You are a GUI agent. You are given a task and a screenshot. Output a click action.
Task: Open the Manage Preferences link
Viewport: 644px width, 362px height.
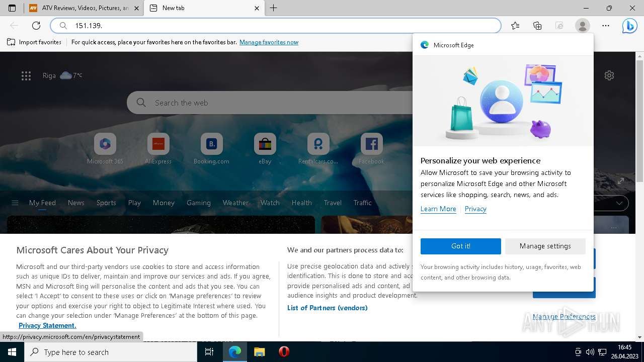click(x=564, y=317)
